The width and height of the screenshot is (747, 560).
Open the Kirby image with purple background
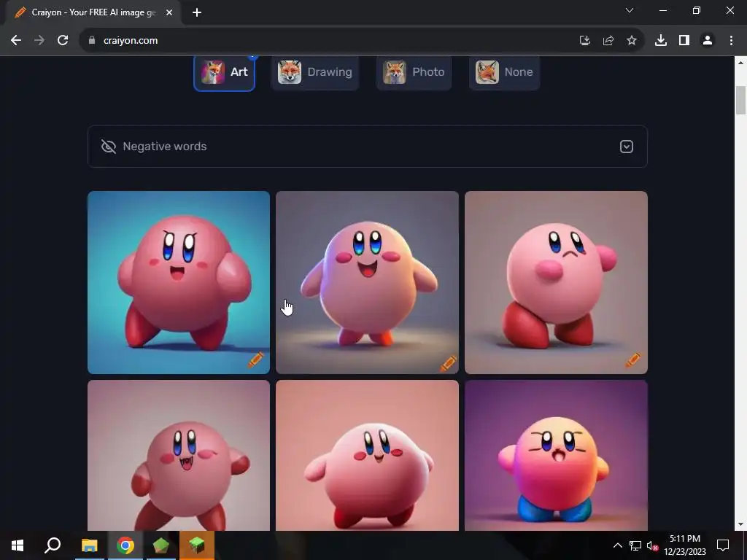coord(556,455)
